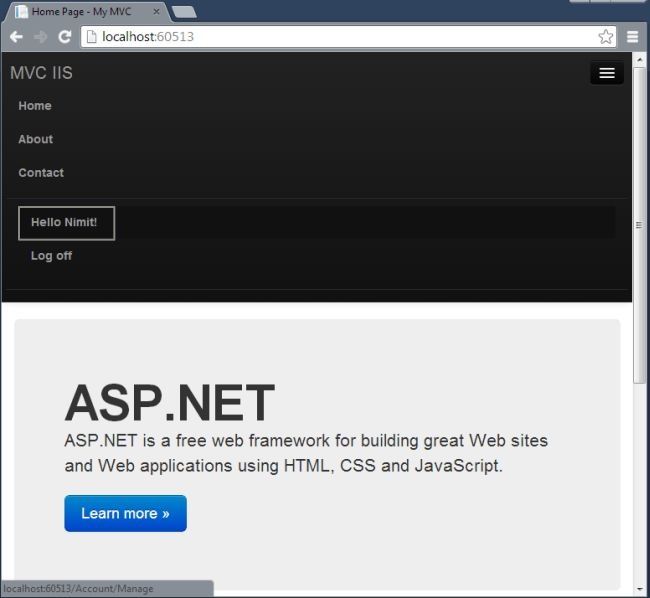The width and height of the screenshot is (650, 598).
Task: Click the Hello Nimit! account link
Action: pyautogui.click(x=66, y=223)
